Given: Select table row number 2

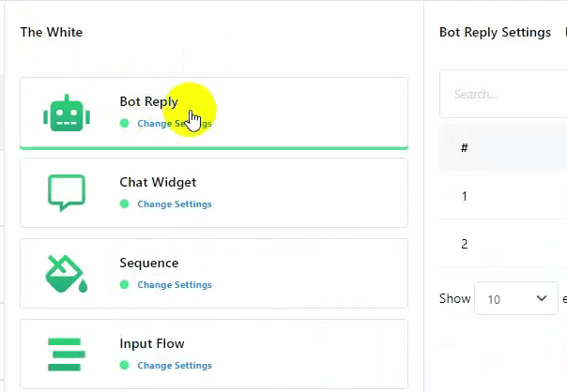Looking at the screenshot, I should 465,245.
